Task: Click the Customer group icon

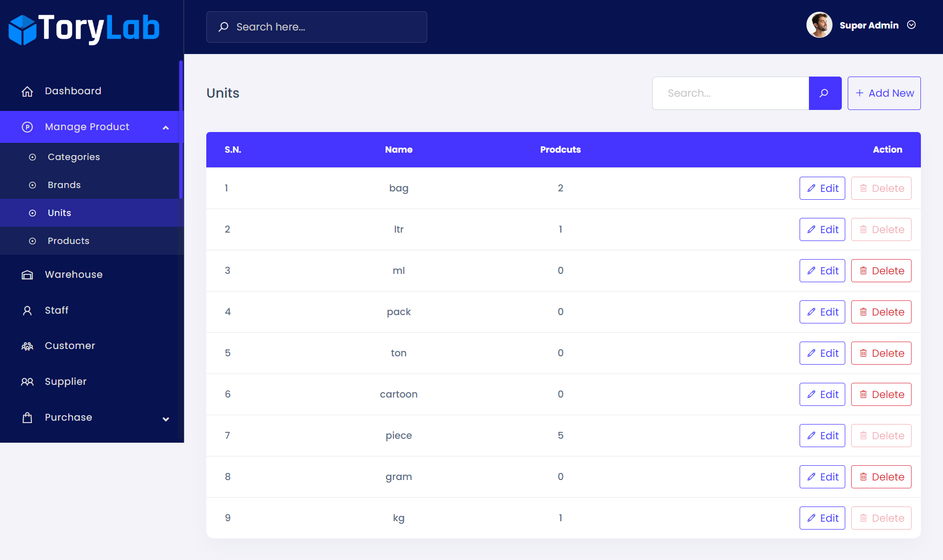Action: point(28,346)
